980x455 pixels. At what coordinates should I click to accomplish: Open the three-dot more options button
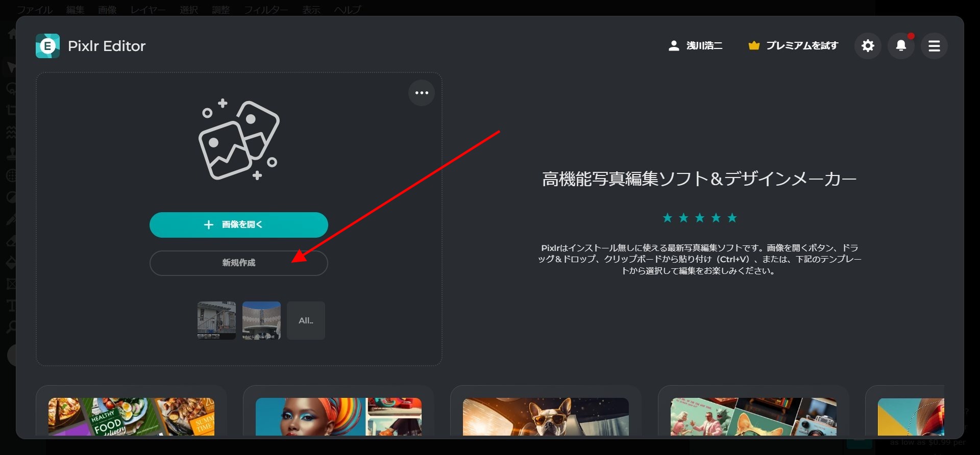tap(422, 93)
